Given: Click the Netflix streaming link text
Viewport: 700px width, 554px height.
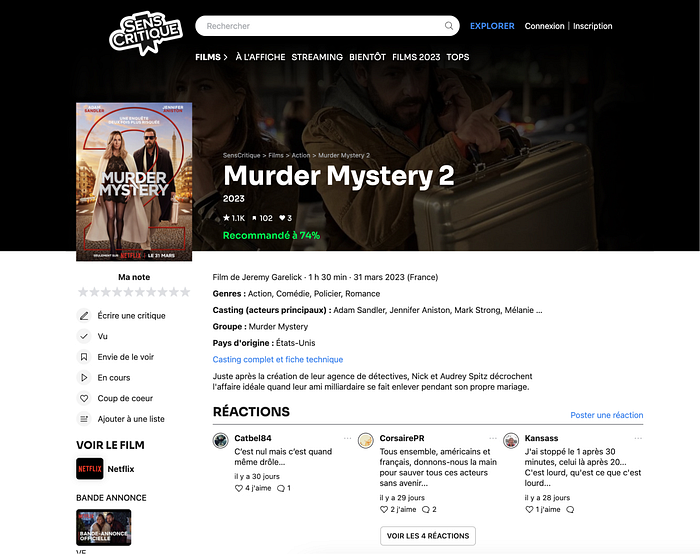Looking at the screenshot, I should [x=121, y=469].
